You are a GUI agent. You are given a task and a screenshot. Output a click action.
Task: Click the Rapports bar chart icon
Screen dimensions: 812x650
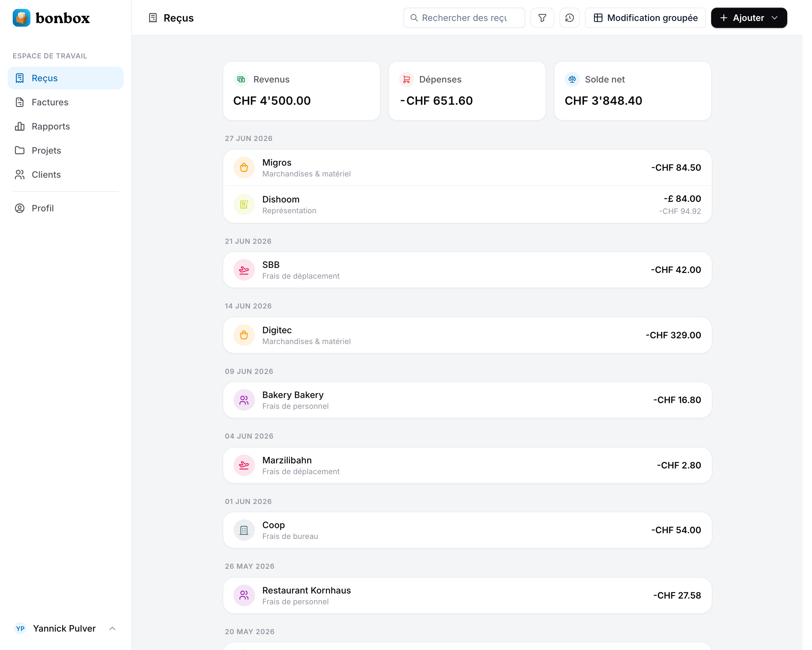tap(20, 126)
